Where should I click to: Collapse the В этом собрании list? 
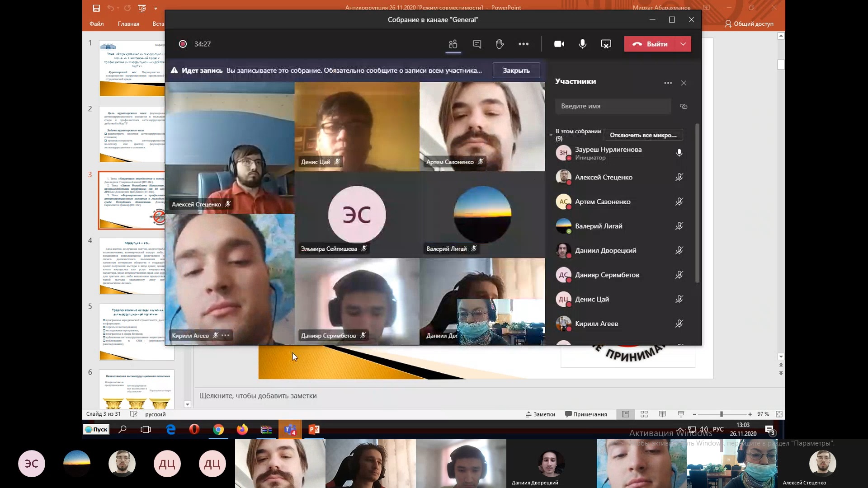tap(551, 135)
